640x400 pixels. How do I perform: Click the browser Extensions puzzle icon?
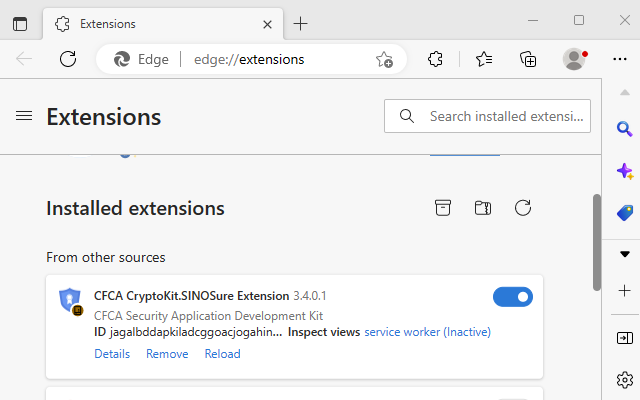coord(435,59)
